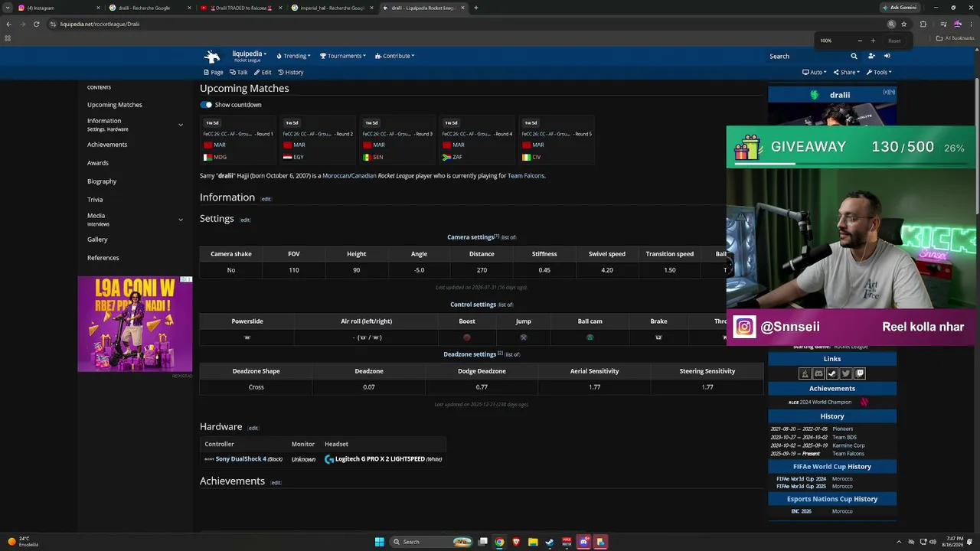The height and width of the screenshot is (551, 980).
Task: Open the Sony DualShock 4 link
Action: tap(241, 459)
